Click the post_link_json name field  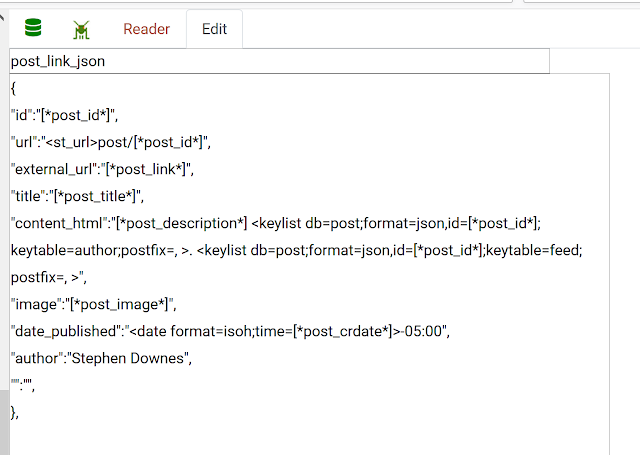[x=279, y=61]
